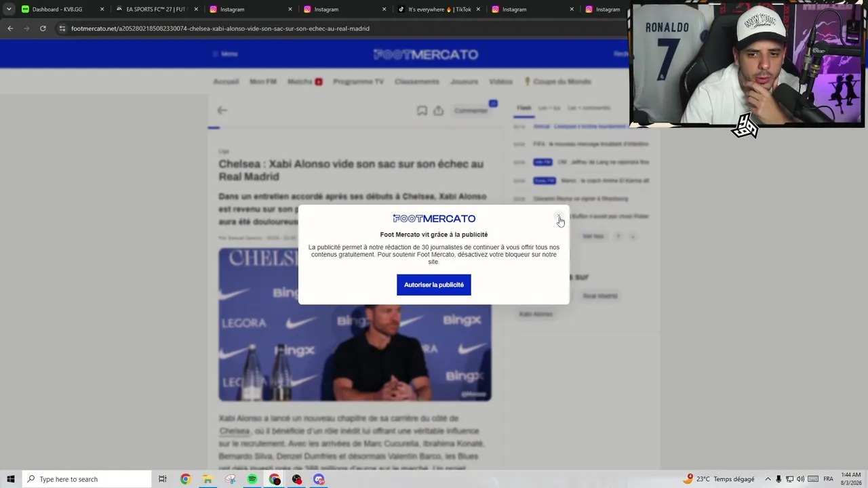The width and height of the screenshot is (868, 488).
Task: Close the EA SPORTS FC 27 tab
Action: coord(196,9)
